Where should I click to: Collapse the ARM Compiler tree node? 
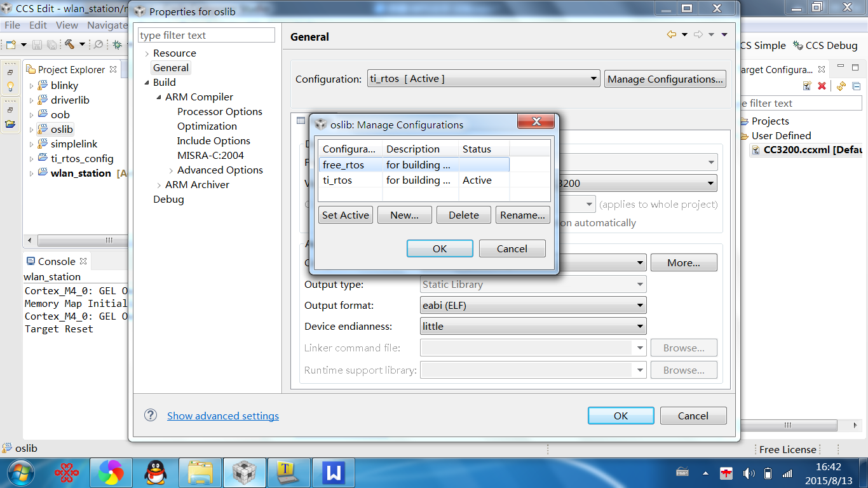click(159, 97)
